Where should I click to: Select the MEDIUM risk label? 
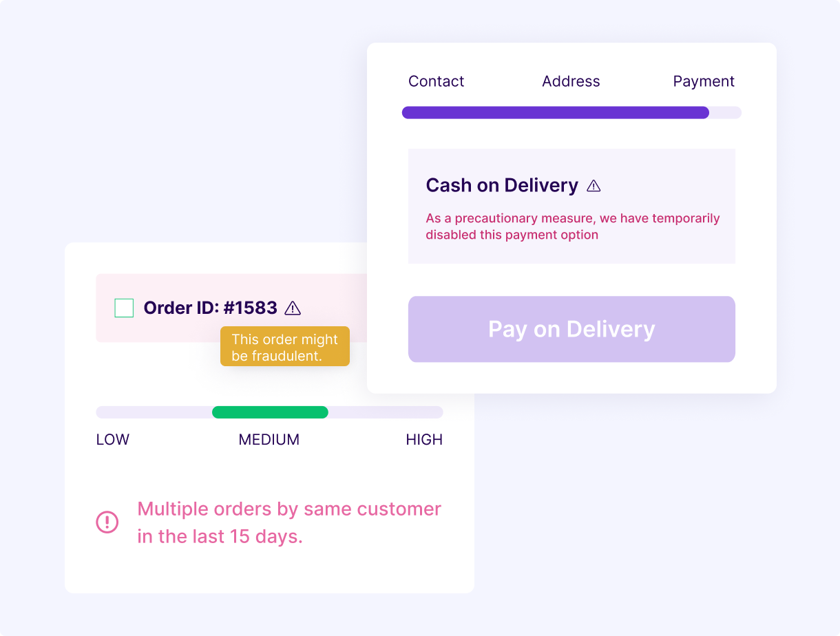click(269, 440)
